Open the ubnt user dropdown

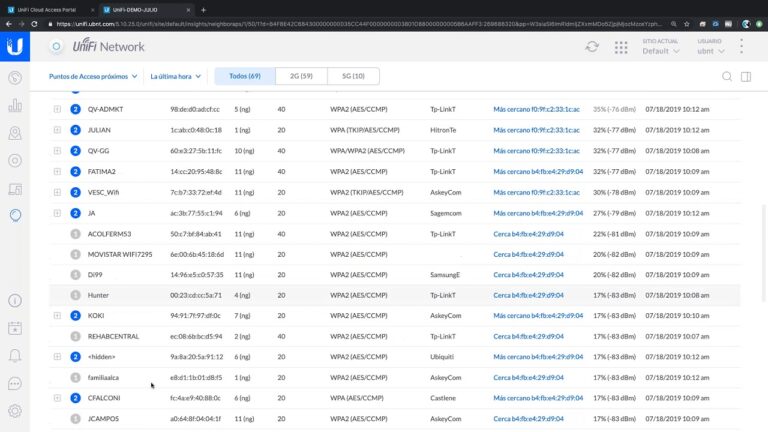click(x=711, y=51)
